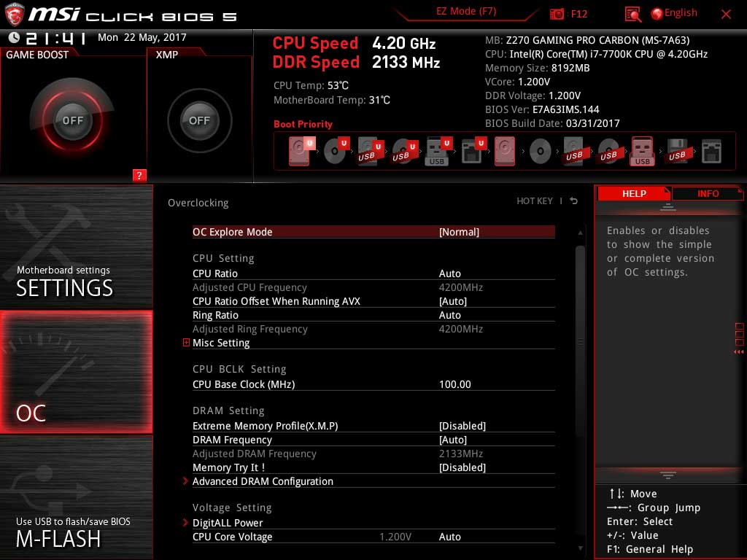This screenshot has width=747, height=560.
Task: Select the last legacy network boot icon
Action: [712, 152]
